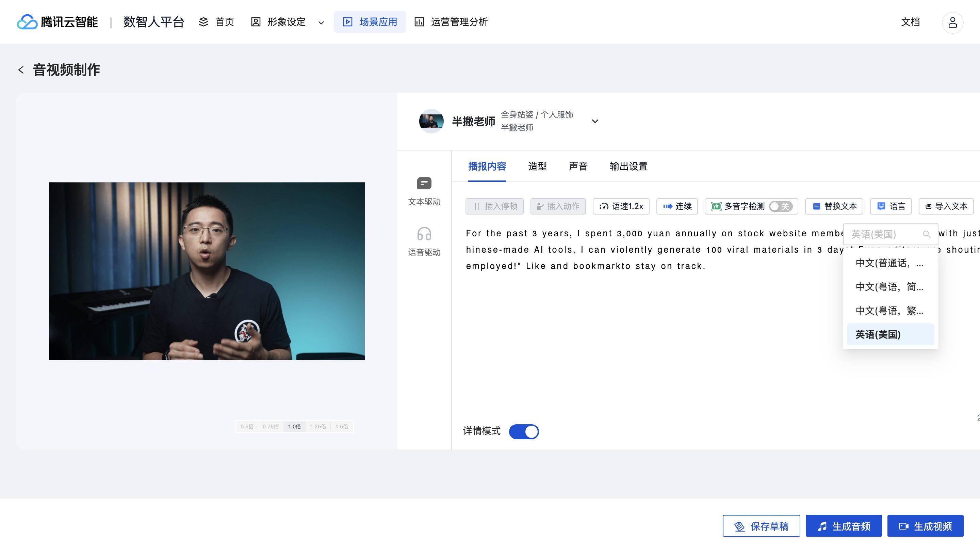Click the 保存草稿 button

(x=761, y=526)
